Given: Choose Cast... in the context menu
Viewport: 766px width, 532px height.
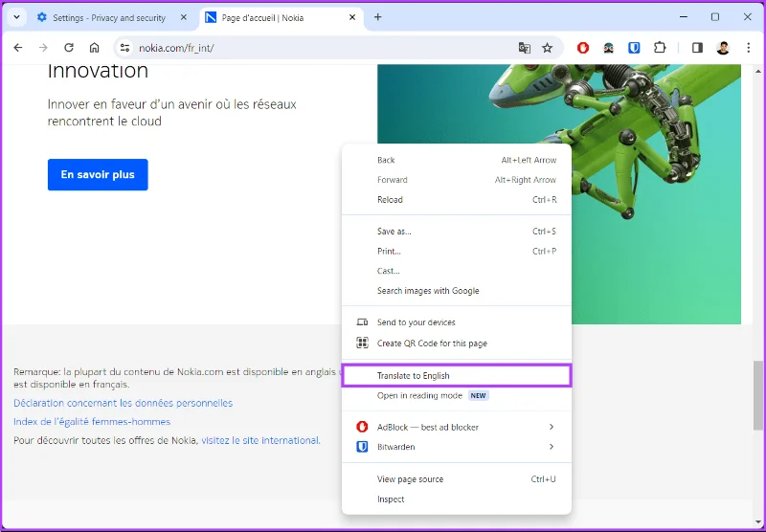Looking at the screenshot, I should [457, 271].
